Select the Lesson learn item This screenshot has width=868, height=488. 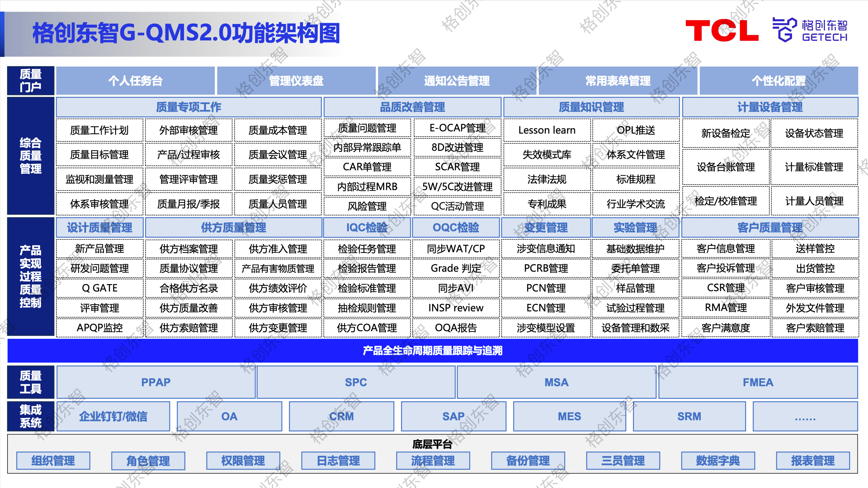click(547, 130)
